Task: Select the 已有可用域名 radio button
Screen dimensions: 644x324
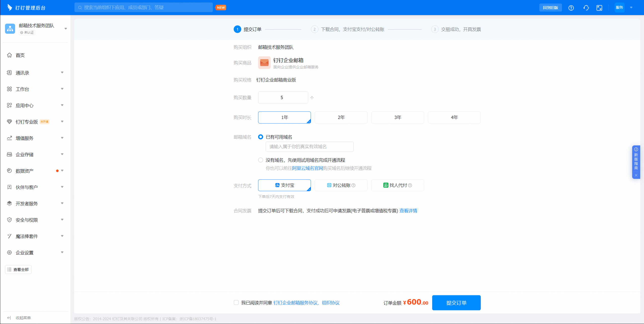Action: pos(261,137)
